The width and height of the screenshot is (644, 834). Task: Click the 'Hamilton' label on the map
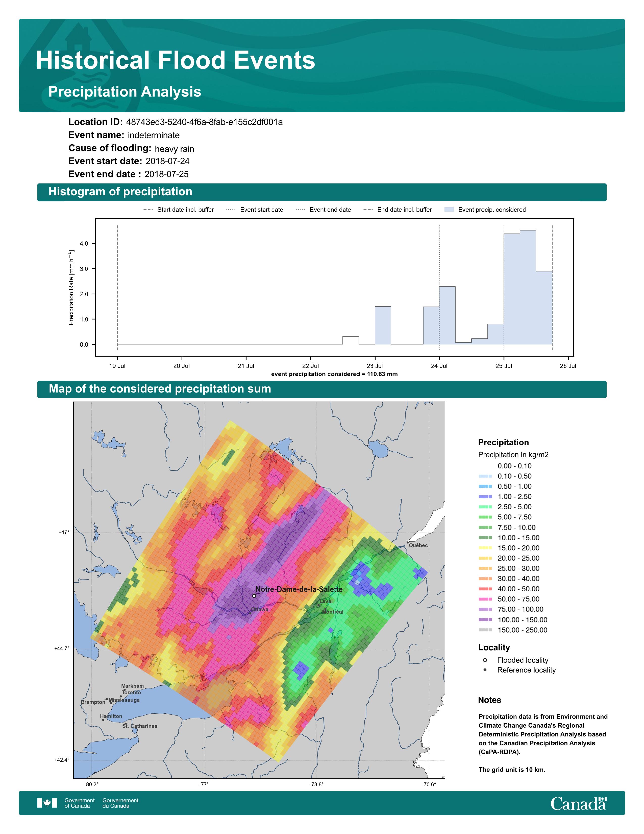pyautogui.click(x=111, y=716)
